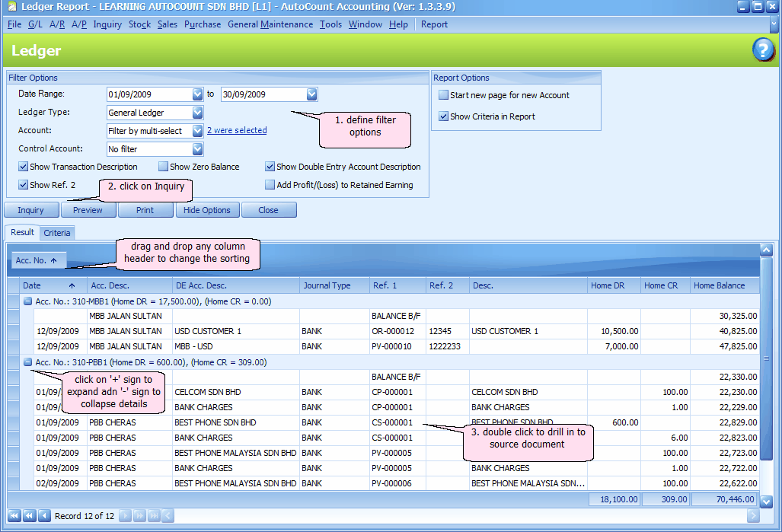Open the '2 were selected' link
Image resolution: width=782 pixels, height=532 pixels.
coord(237,130)
